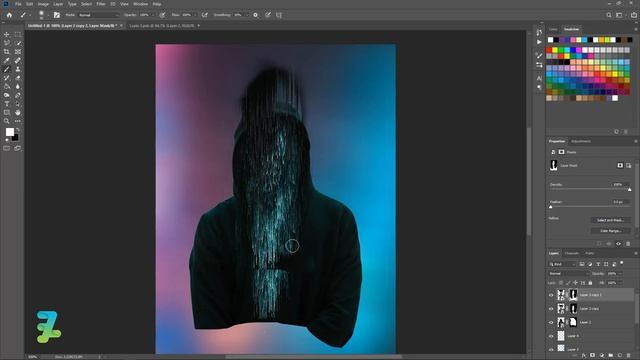Enable airbrush-style build-up icon
Screen dimensions: 640x360
(204, 15)
